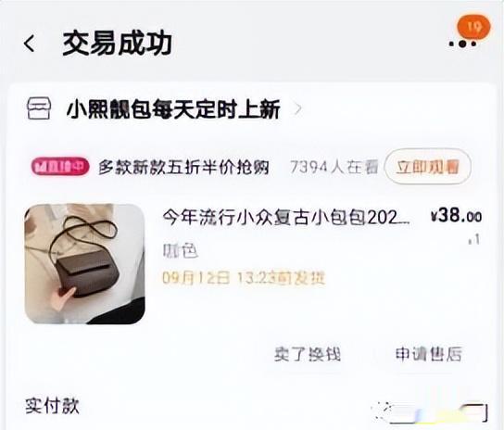Tap the orange 19 notification badge
The height and width of the screenshot is (430, 504).
coord(474,26)
